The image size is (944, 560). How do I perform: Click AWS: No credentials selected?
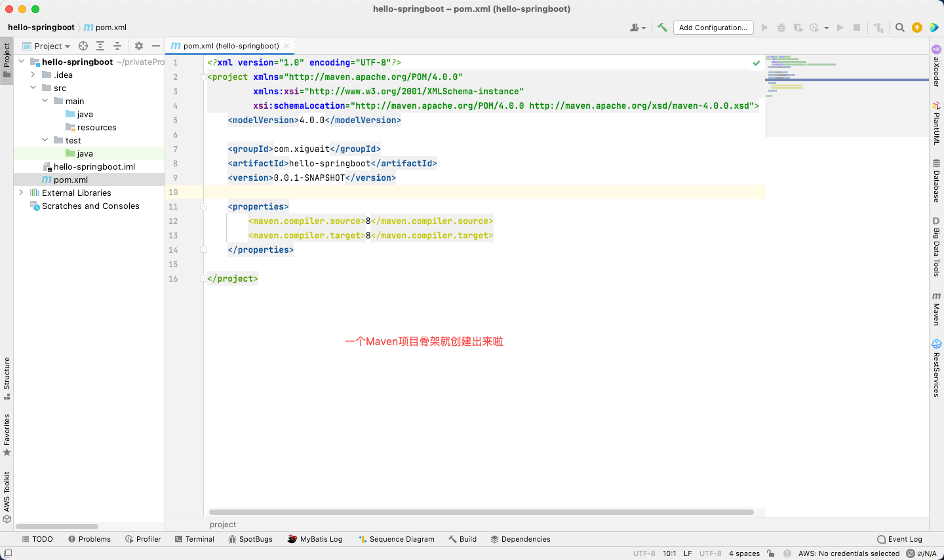tap(849, 553)
